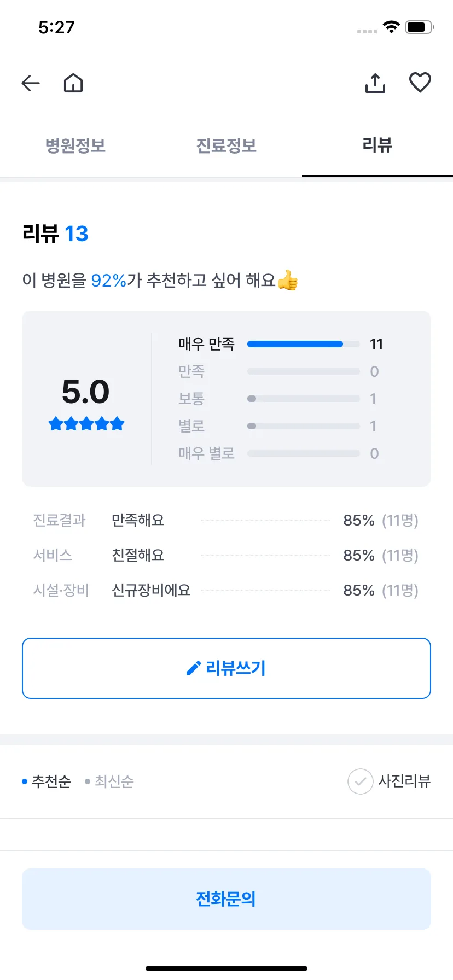The image size is (453, 980).
Task: Tap the Wi-Fi status icon
Action: [391, 27]
